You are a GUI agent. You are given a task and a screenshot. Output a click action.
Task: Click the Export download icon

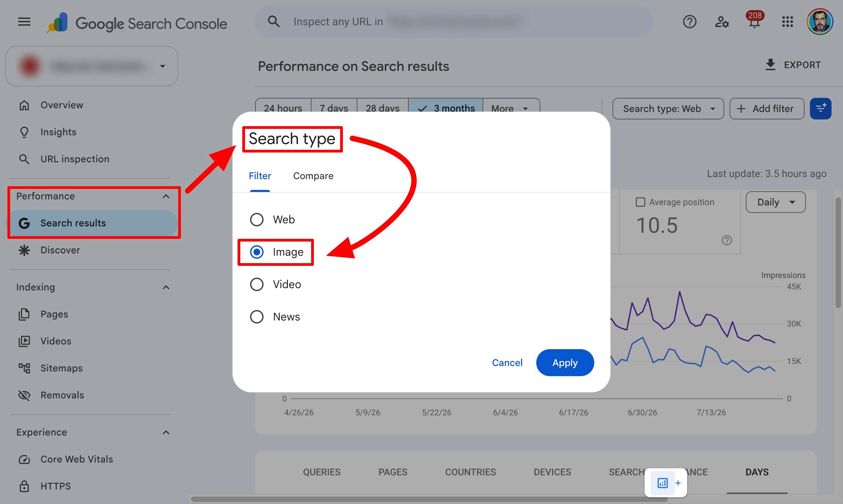click(771, 64)
